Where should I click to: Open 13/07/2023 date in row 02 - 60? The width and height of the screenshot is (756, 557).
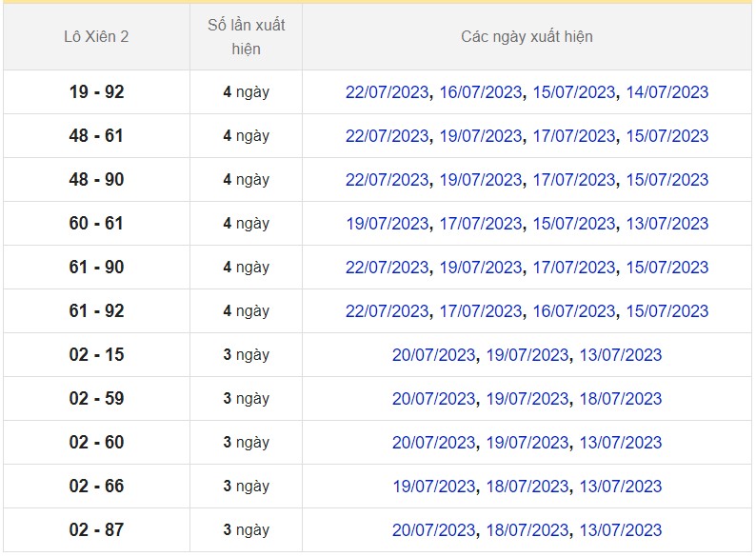click(620, 443)
